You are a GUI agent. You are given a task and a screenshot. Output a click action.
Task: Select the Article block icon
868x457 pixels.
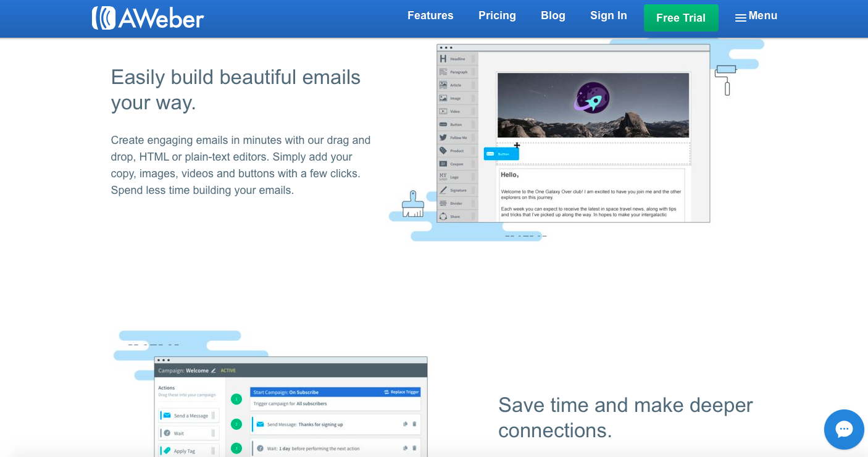pyautogui.click(x=443, y=85)
